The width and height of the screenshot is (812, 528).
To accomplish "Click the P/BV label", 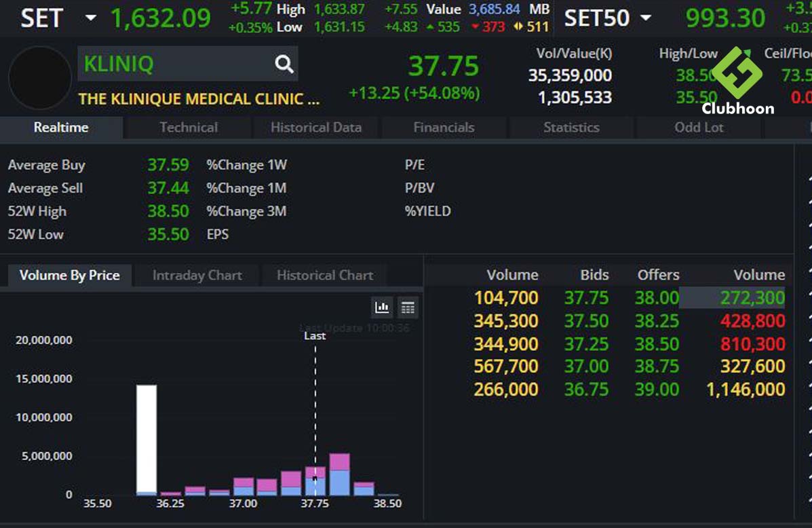I will coord(419,188).
